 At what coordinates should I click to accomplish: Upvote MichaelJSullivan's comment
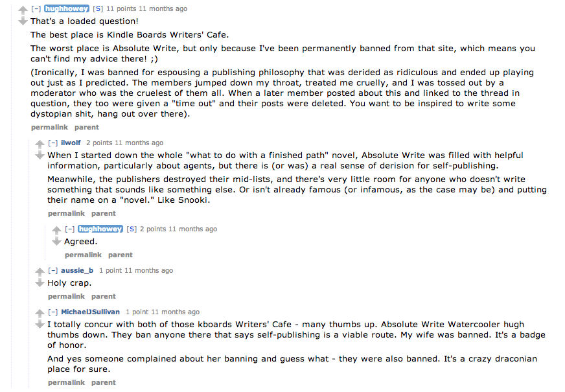pos(40,313)
